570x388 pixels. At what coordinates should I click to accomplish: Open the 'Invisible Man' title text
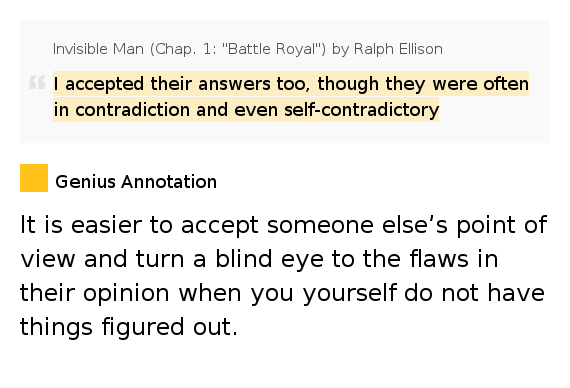pos(99,49)
